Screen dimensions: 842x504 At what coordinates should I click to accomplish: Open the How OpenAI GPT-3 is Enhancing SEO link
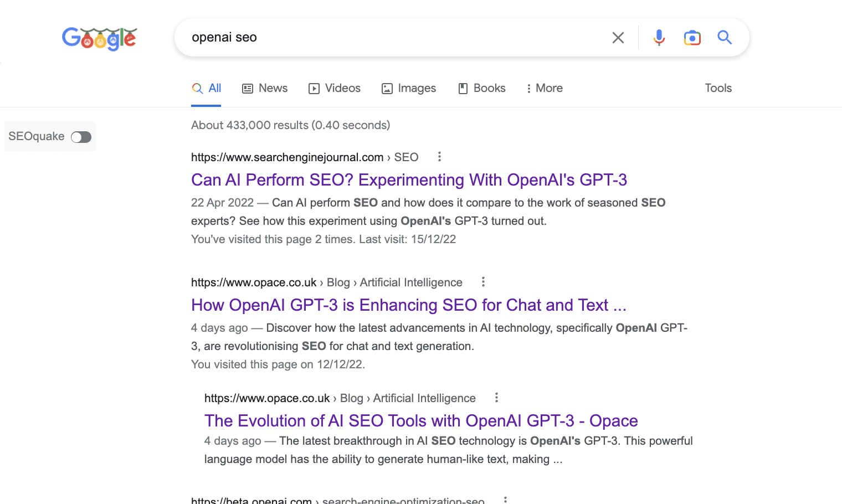[x=409, y=305]
